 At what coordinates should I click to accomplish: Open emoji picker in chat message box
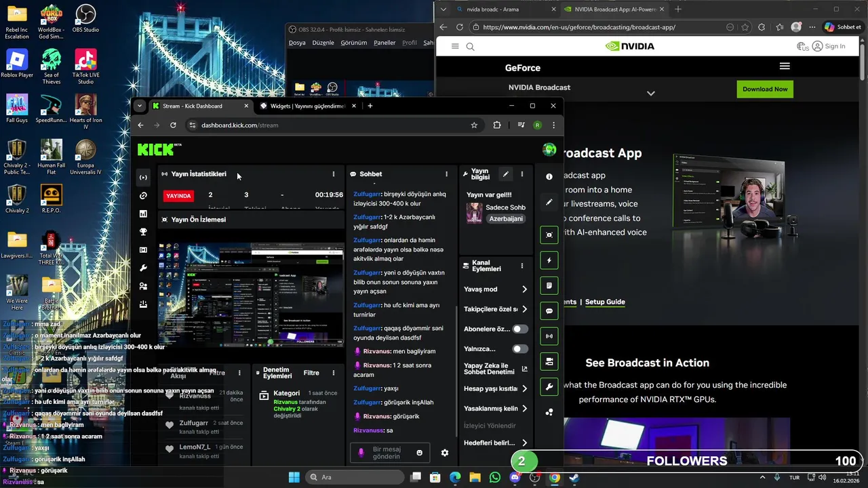click(419, 453)
